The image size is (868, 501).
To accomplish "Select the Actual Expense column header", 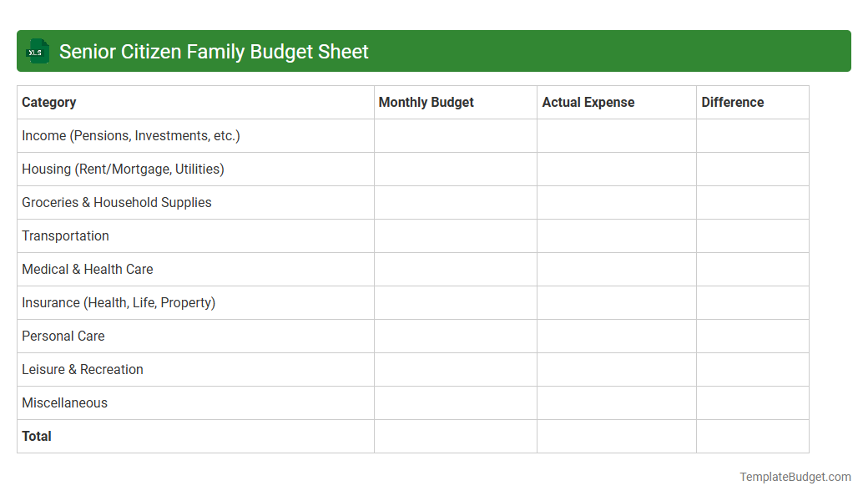I will pyautogui.click(x=588, y=102).
